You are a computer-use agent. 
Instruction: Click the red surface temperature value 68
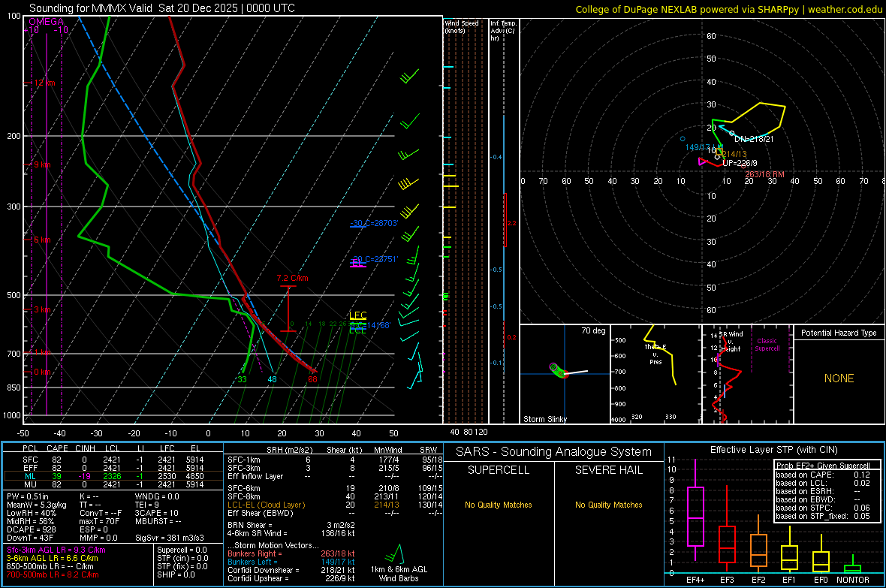312,378
